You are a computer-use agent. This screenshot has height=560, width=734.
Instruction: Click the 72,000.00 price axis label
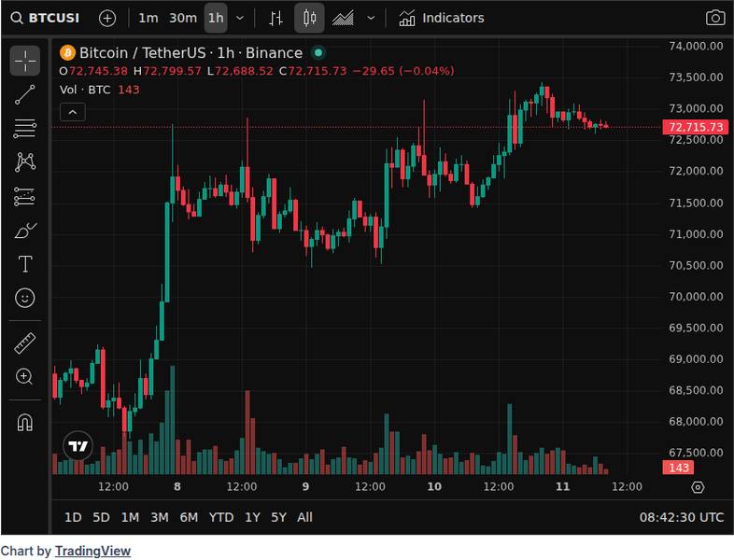click(696, 171)
